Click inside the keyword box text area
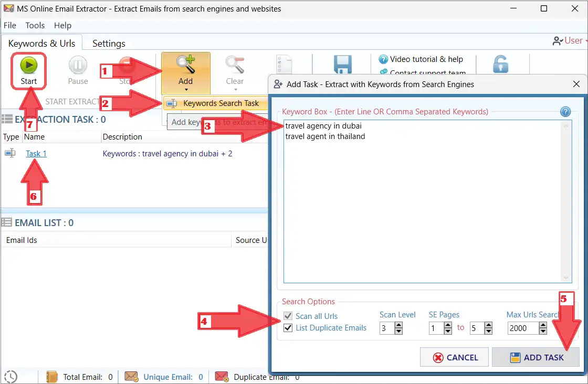 tap(422, 201)
